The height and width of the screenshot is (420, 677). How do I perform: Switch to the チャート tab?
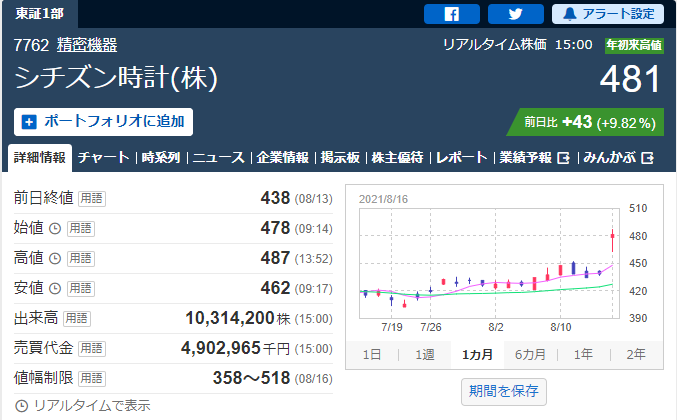pos(103,157)
